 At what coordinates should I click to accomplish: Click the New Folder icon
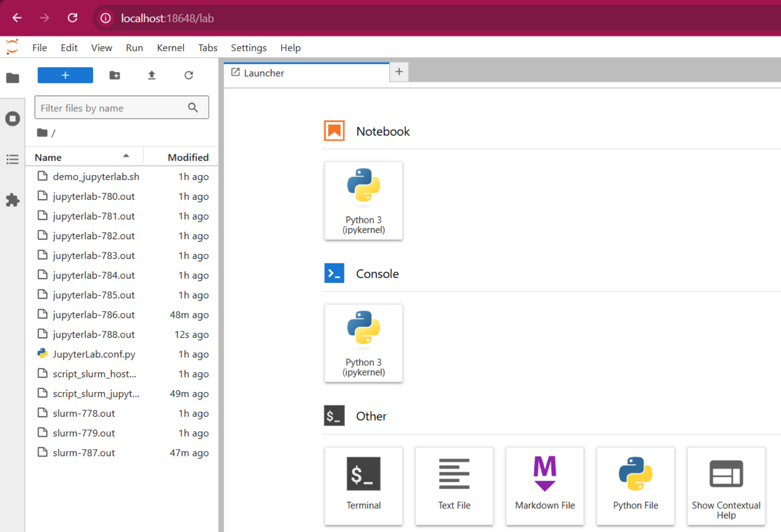pos(114,75)
